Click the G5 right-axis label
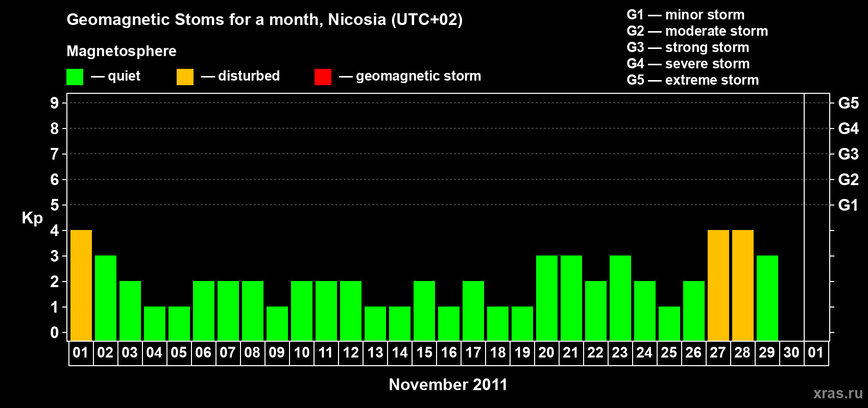 pos(849,103)
